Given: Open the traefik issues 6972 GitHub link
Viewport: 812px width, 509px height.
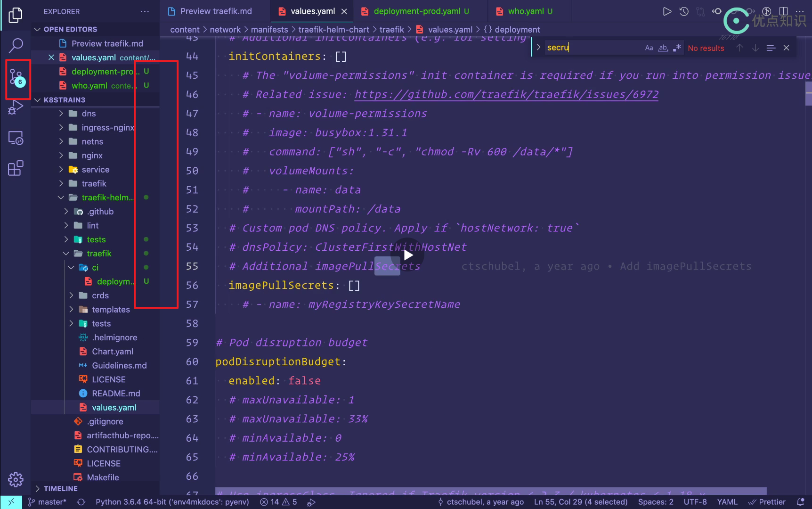Looking at the screenshot, I should tap(506, 94).
